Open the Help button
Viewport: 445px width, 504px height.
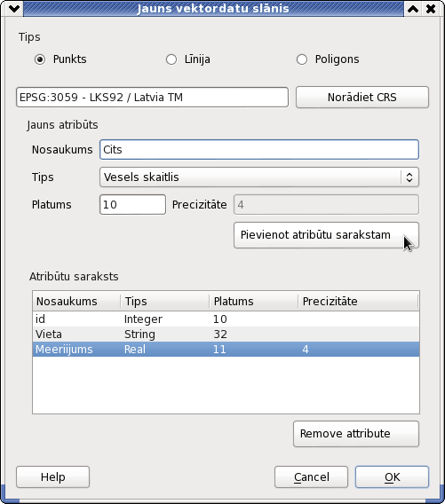pos(52,477)
